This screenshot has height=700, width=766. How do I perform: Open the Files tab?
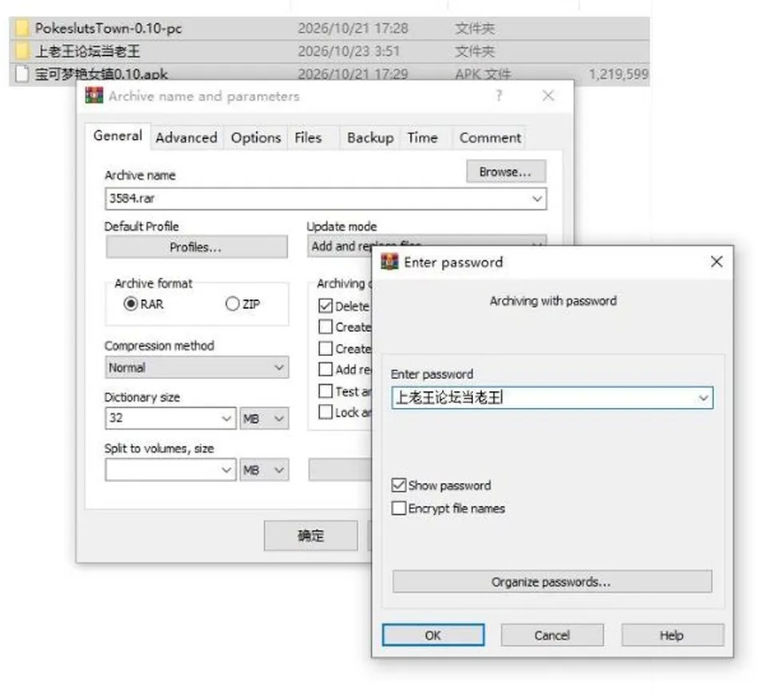(308, 138)
